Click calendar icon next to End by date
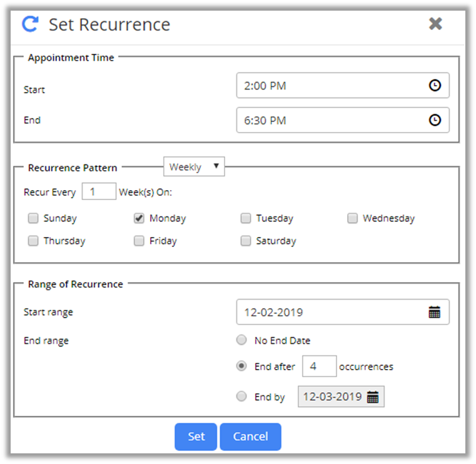This screenshot has width=476, height=464. tap(373, 397)
